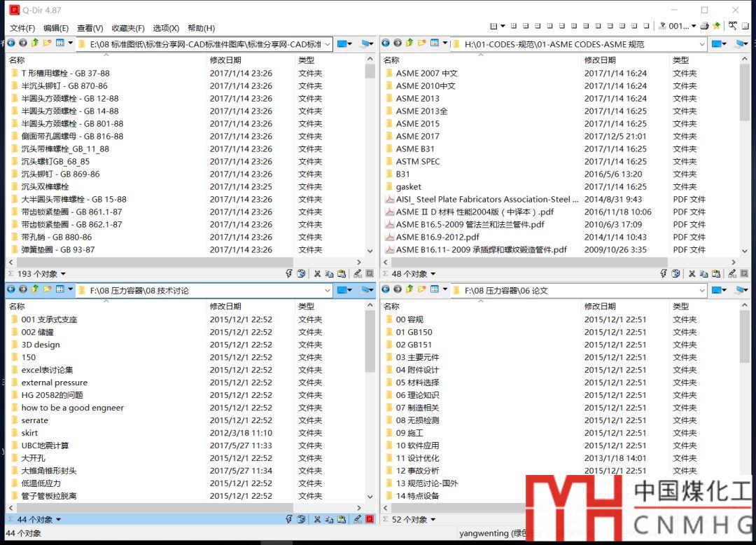Click the copy icon beside 193 个对象
Screen dimensions: 756x545
(x=329, y=274)
